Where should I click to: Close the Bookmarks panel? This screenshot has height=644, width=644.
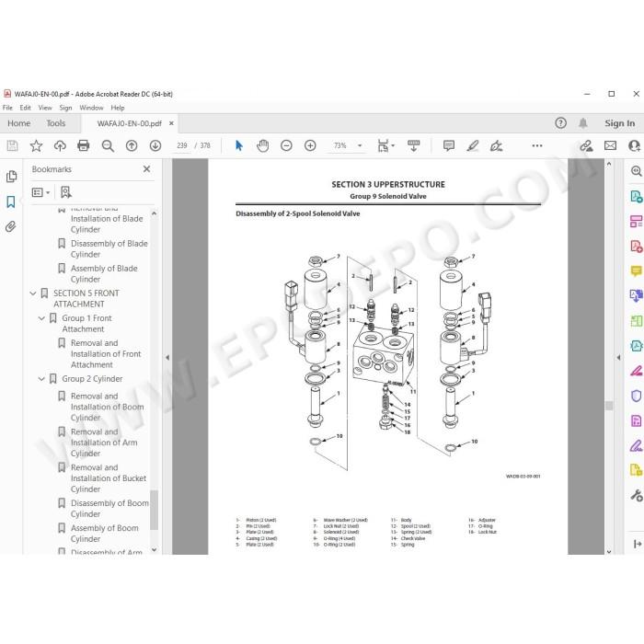click(146, 168)
